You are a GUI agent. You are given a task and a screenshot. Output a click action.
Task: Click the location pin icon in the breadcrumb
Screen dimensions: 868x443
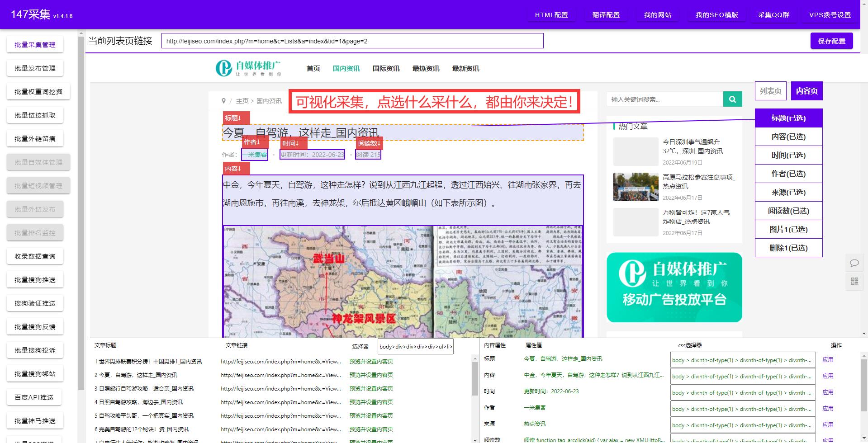[224, 101]
